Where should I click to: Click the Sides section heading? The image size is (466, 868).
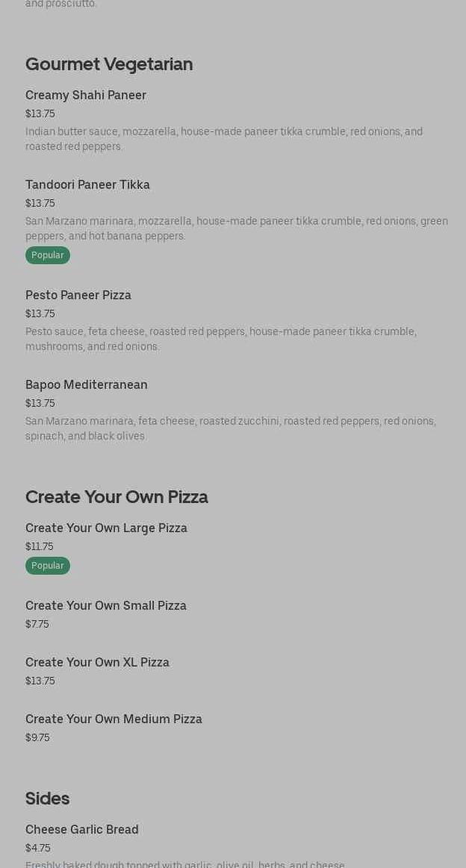click(47, 799)
